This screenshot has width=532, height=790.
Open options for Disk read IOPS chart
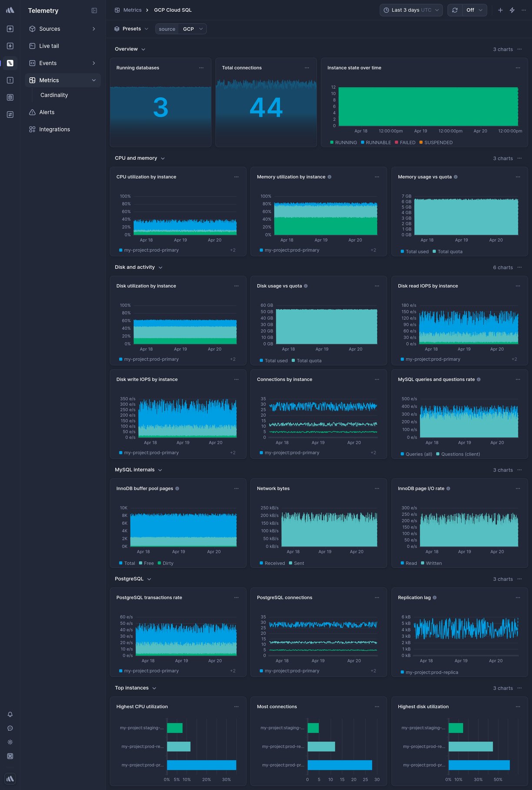(518, 286)
